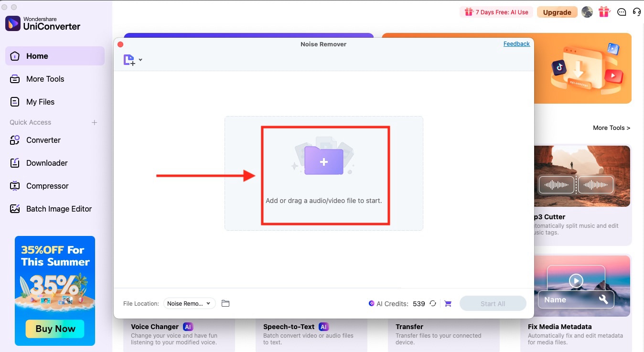This screenshot has height=352, width=644.
Task: Click the Batch Image Editor icon
Action: (x=15, y=209)
